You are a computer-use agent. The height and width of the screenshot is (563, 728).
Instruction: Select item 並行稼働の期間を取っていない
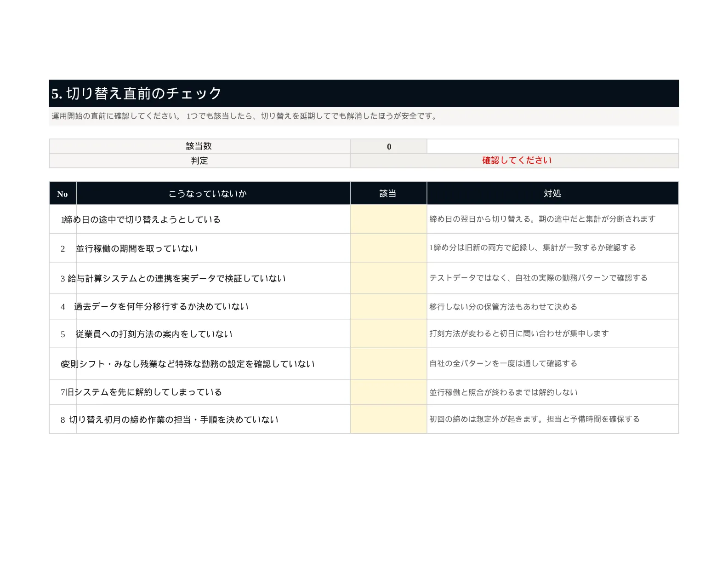click(137, 248)
